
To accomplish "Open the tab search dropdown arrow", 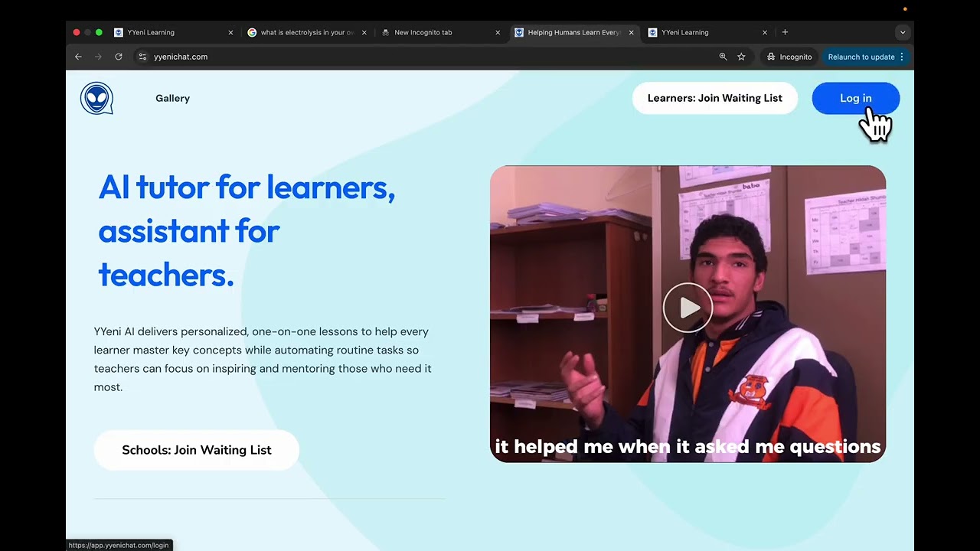I will pos(903,33).
